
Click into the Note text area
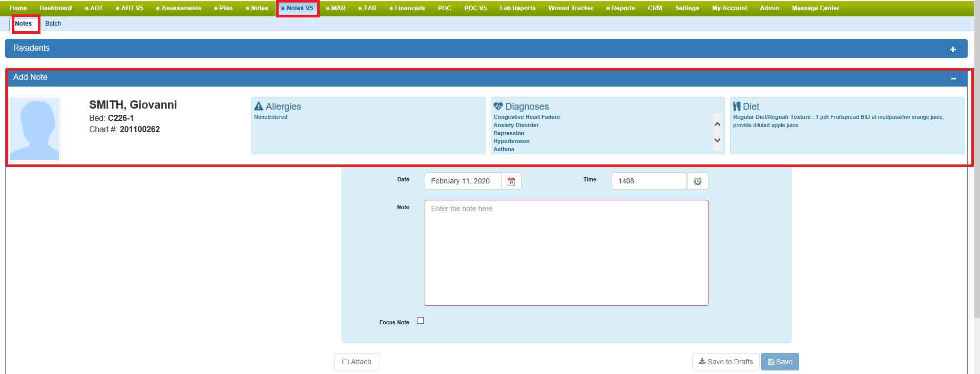[566, 253]
